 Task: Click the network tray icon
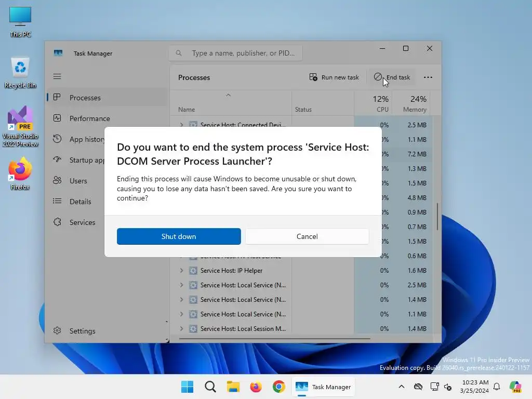(434, 387)
